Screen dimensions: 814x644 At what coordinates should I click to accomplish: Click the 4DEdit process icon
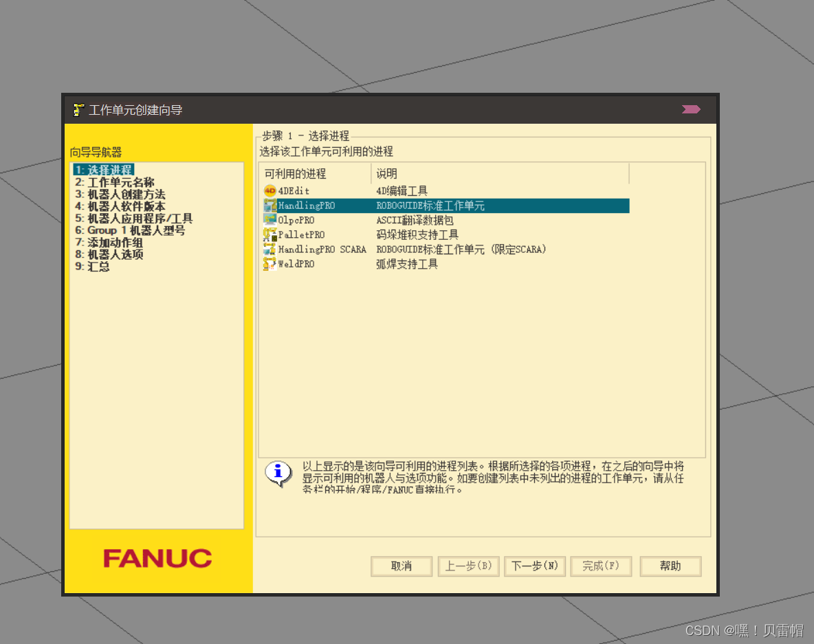coord(269,191)
